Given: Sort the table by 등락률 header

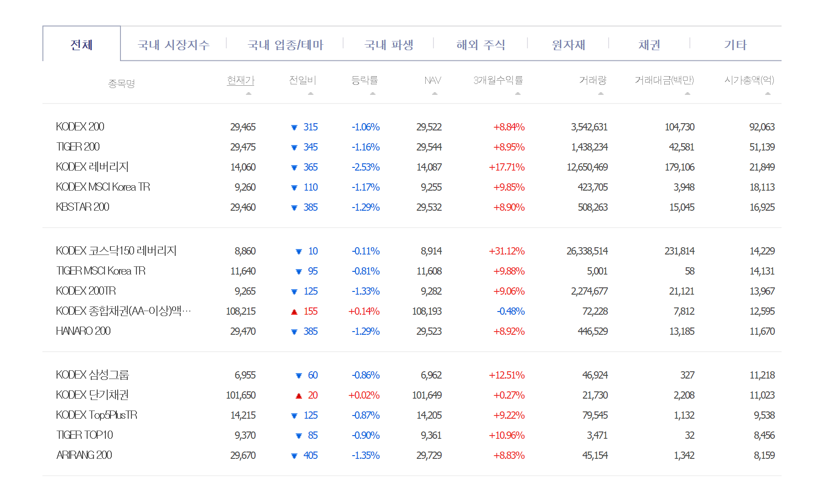Looking at the screenshot, I should [365, 80].
